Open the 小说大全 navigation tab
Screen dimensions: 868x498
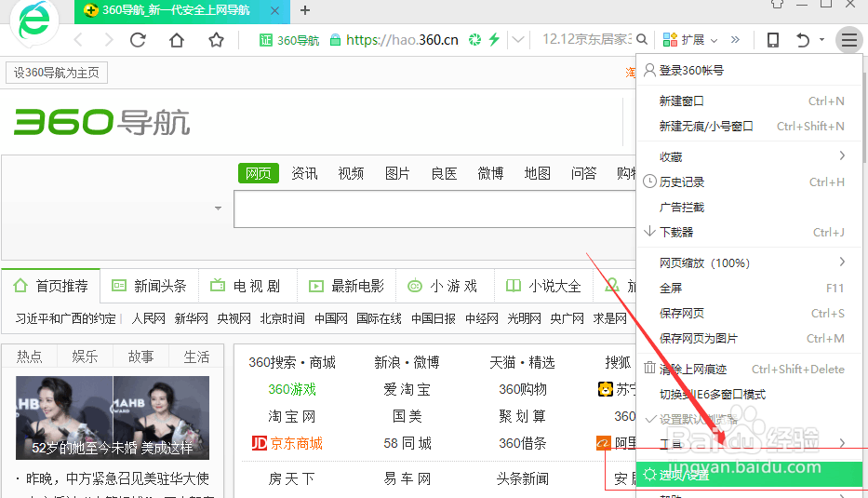pos(543,286)
